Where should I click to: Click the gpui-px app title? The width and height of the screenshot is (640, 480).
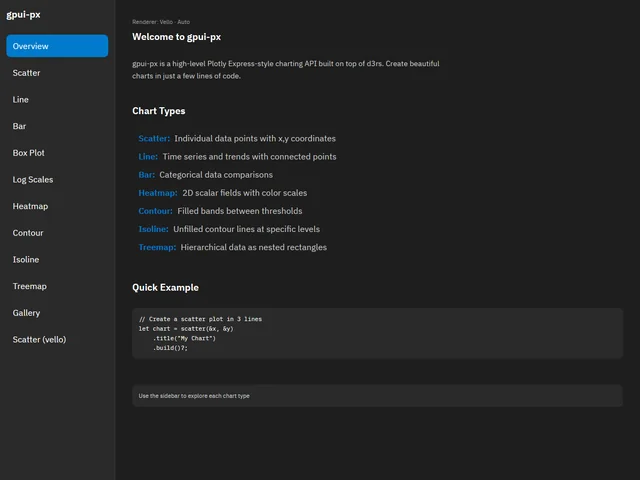[x=23, y=15]
